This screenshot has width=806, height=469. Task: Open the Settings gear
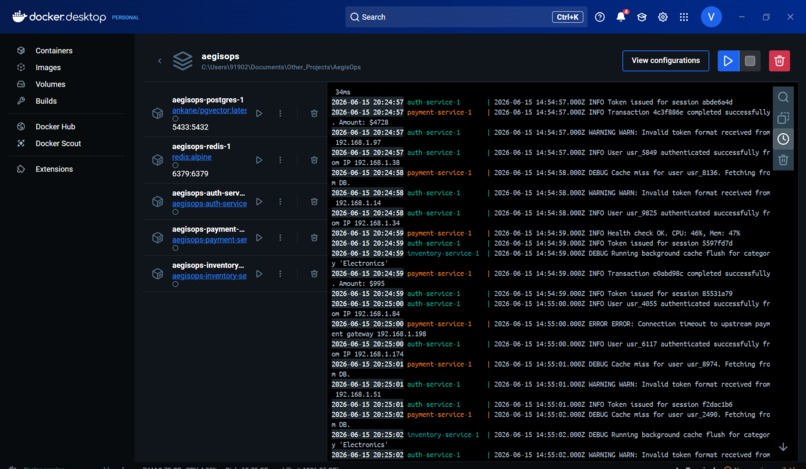[x=663, y=17]
